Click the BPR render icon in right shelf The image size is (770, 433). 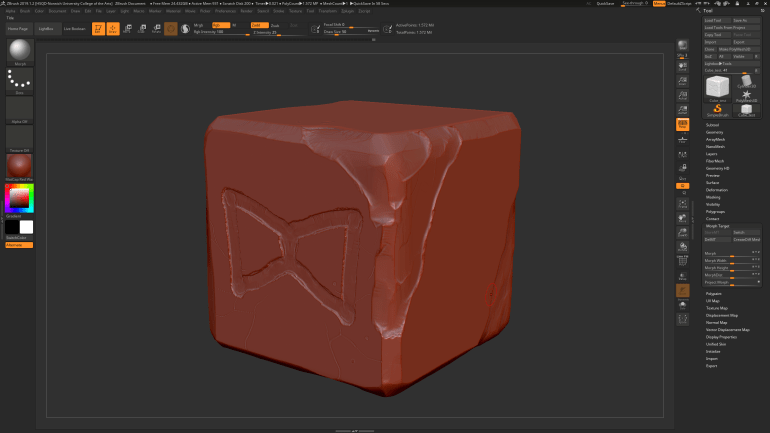click(x=683, y=46)
